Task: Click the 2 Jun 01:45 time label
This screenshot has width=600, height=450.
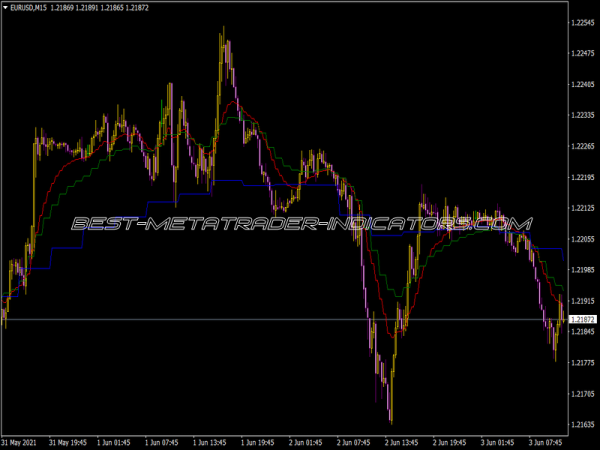Action: click(306, 443)
